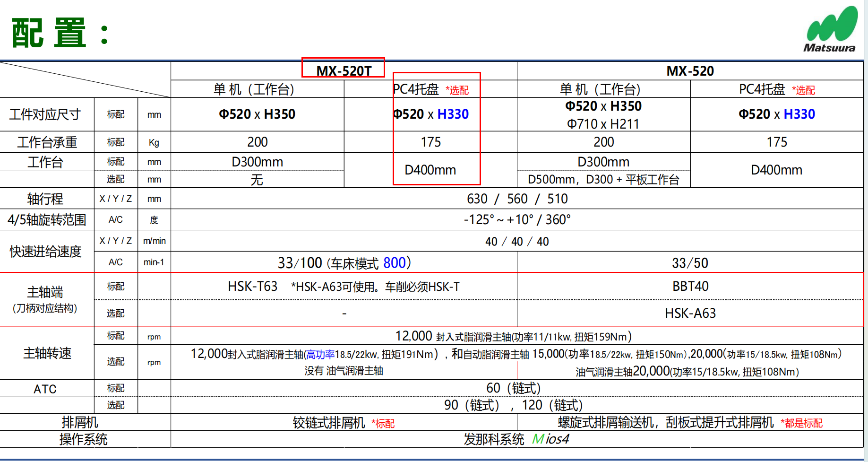Viewport: 868px width, 462px height.
Task: Click the 40 / 40 / 40 value
Action: click(x=517, y=242)
